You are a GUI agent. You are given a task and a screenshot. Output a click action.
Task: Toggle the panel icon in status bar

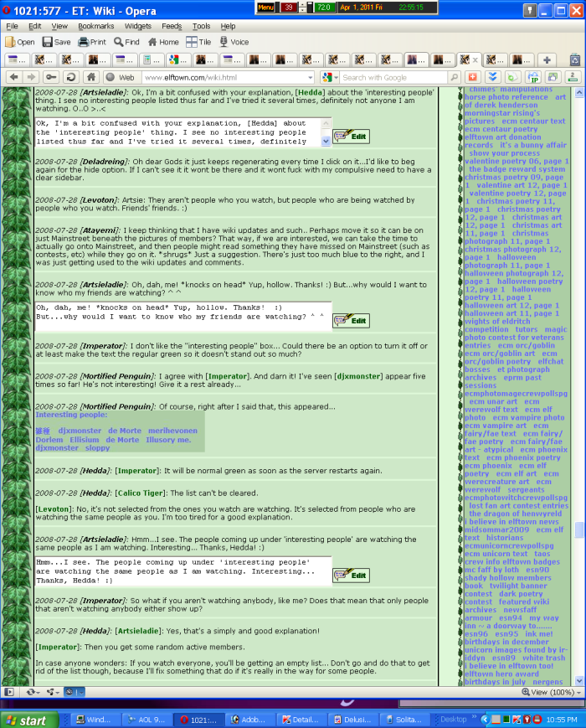9,692
